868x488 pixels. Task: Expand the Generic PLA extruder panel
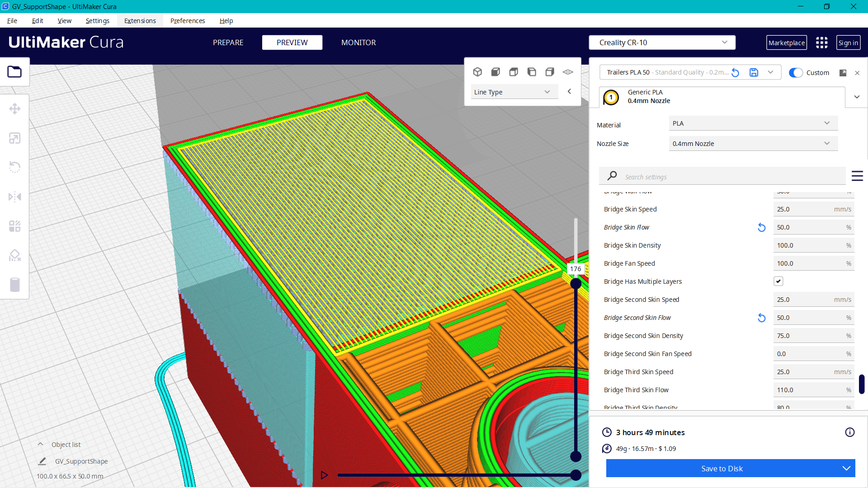click(x=856, y=97)
